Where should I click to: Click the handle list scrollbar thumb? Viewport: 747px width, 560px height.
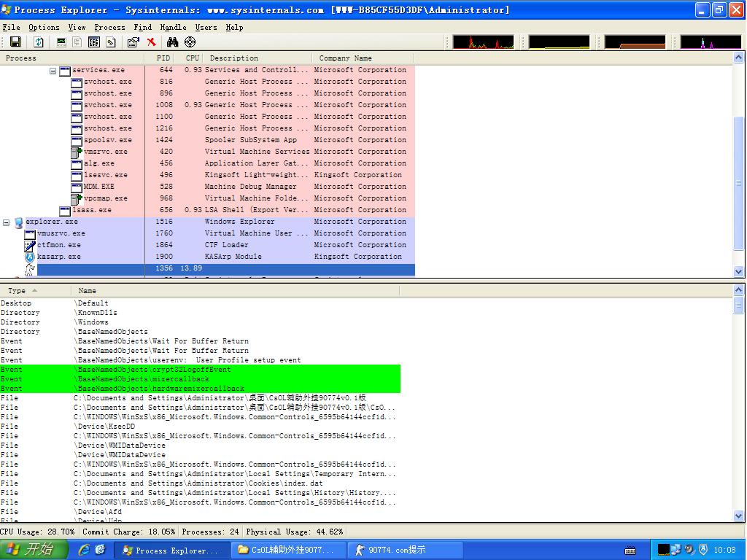pos(738,304)
